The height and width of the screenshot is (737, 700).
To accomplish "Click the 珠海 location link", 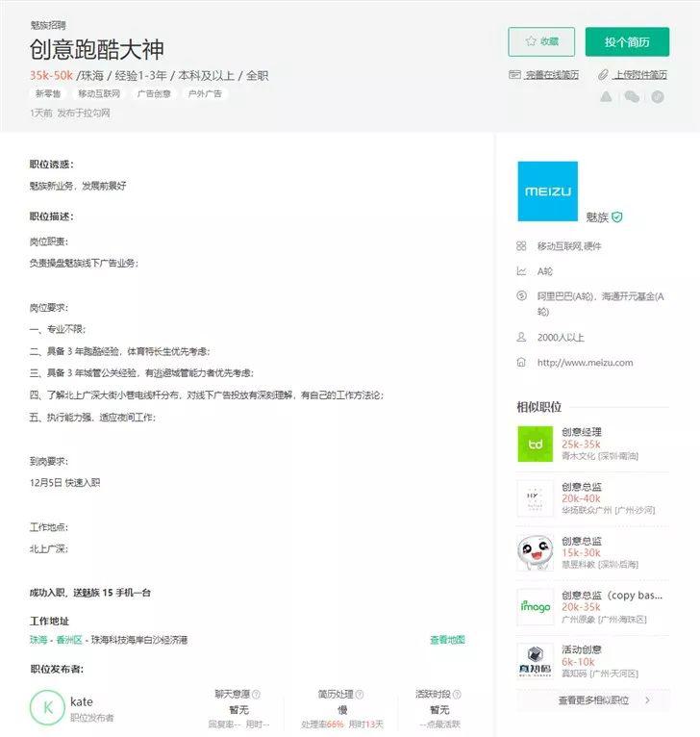I will tap(38, 640).
